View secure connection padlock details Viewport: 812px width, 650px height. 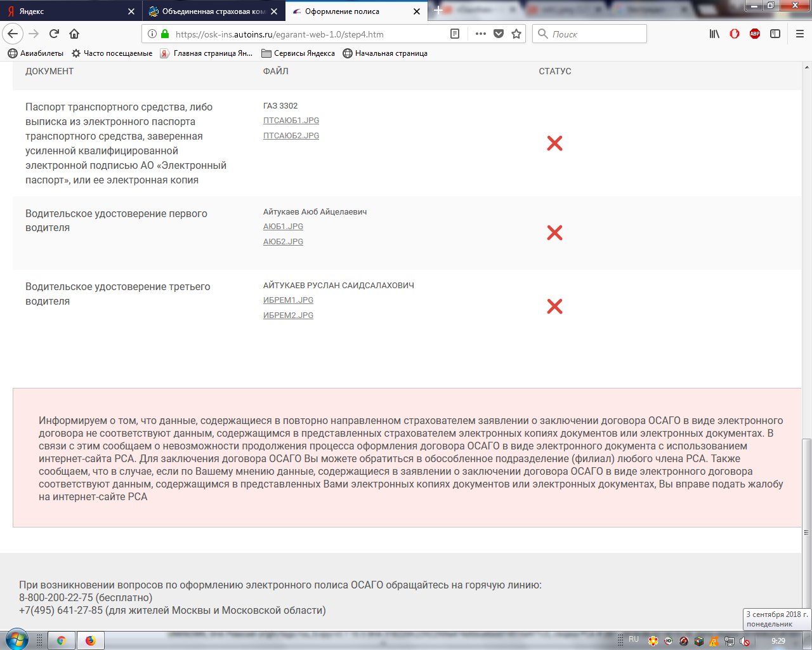click(165, 34)
